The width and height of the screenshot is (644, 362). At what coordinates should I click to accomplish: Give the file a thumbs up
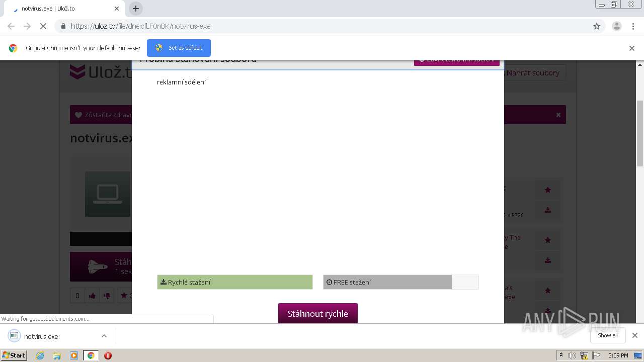[92, 296]
